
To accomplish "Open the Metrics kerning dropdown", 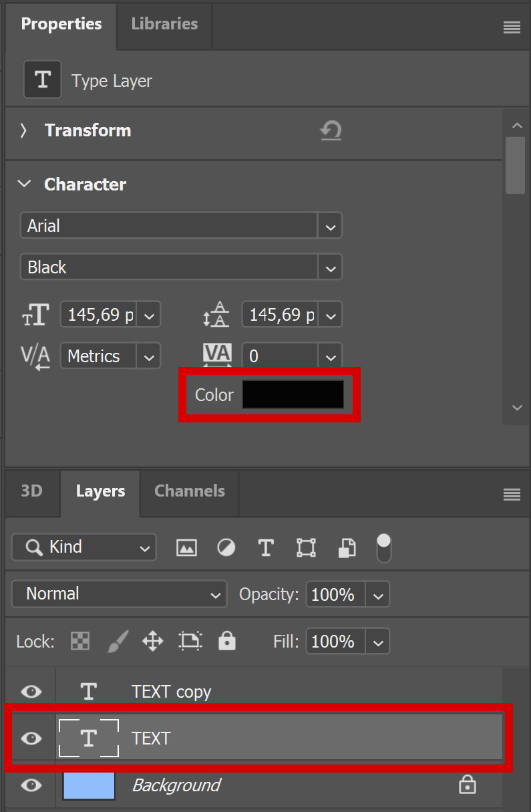I will click(149, 356).
